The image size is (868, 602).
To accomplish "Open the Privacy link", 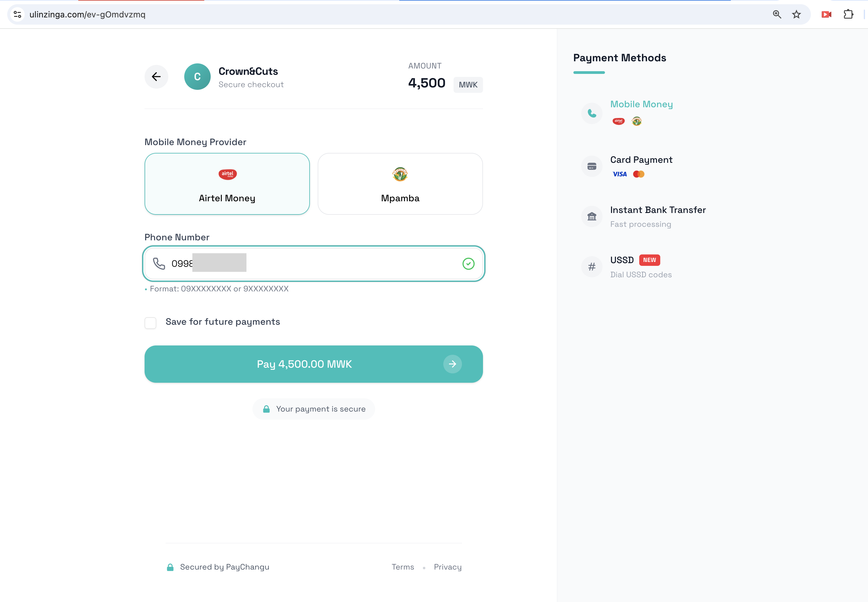I will point(448,567).
